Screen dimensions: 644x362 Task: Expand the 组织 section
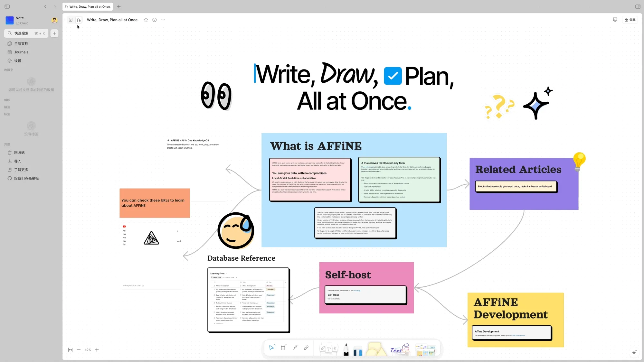[x=7, y=100]
